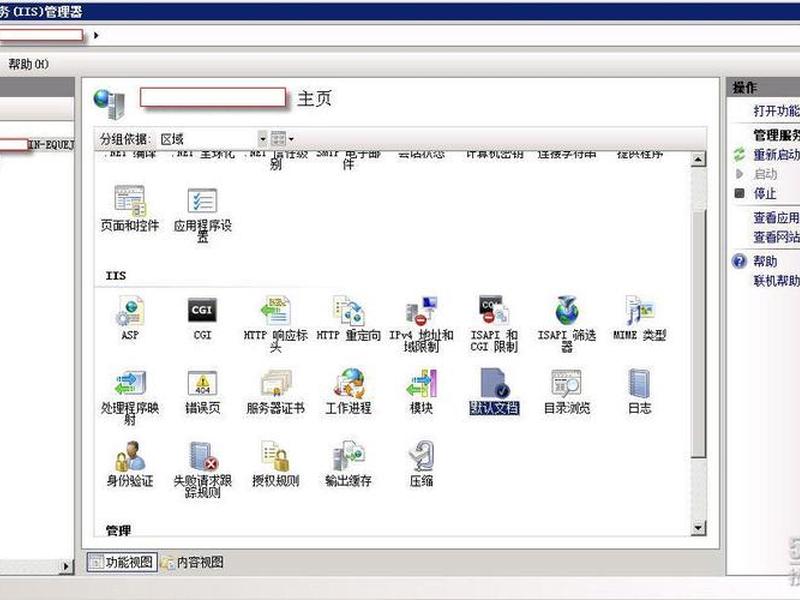Click the vertical scrollbar thumb
Viewport: 800px width, 600px height.
click(x=698, y=333)
